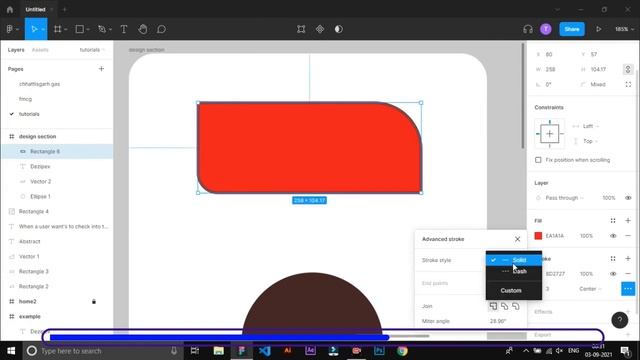The height and width of the screenshot is (360, 640).
Task: Click the headphones audio icon
Action: pyautogui.click(x=528, y=29)
